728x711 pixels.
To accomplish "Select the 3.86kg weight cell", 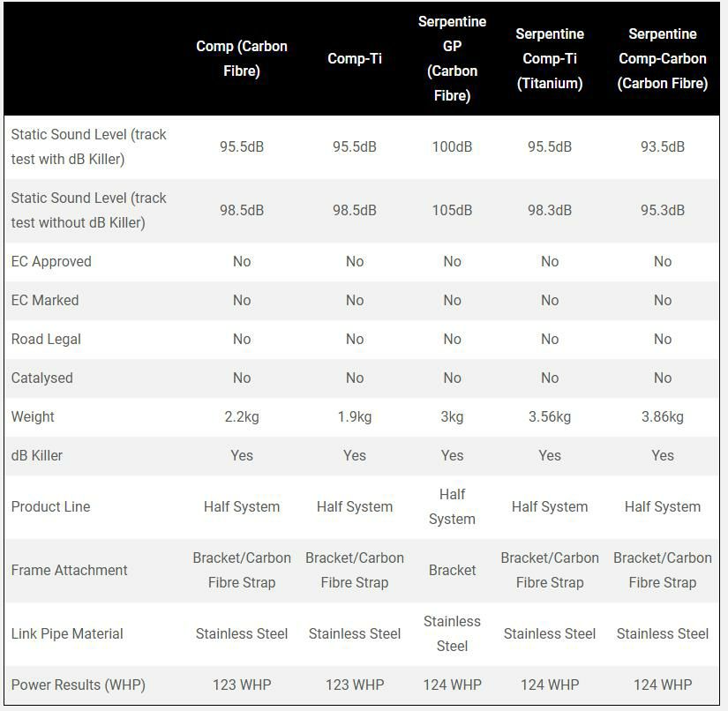I will pos(662,416).
